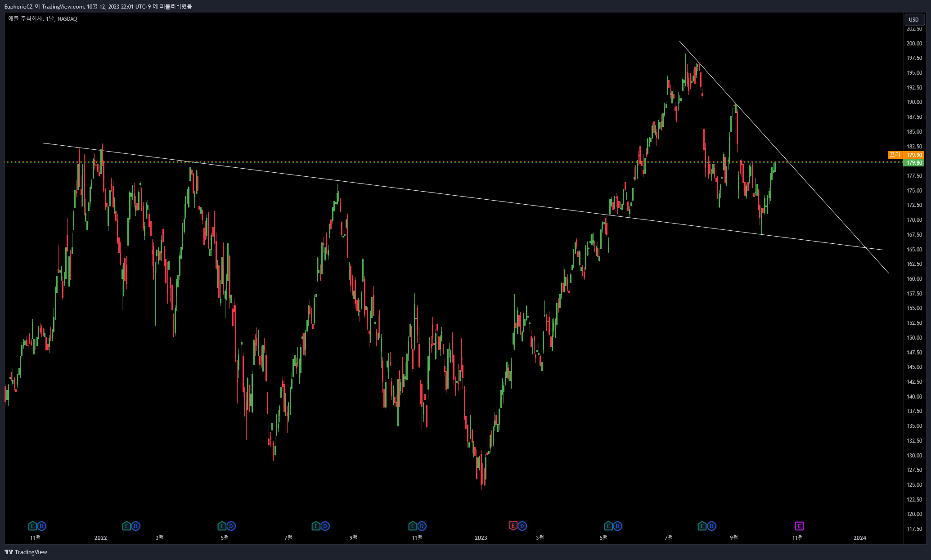Image resolution: width=931 pixels, height=560 pixels.
Task: Click the red earnings E marker
Action: coord(513,526)
